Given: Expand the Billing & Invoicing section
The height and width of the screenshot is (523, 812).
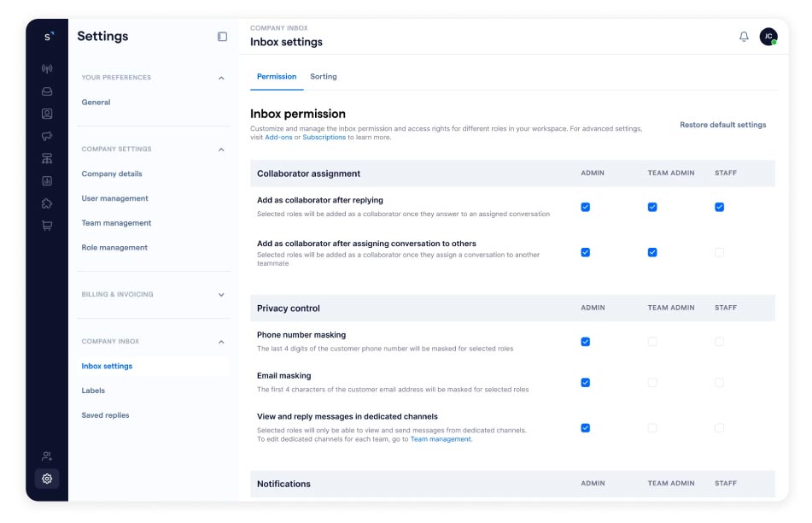Looking at the screenshot, I should click(x=221, y=295).
